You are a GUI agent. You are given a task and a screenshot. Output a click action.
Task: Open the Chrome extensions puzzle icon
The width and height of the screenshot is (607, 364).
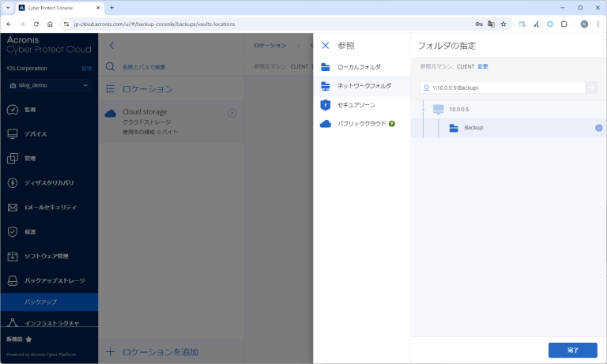(564, 24)
